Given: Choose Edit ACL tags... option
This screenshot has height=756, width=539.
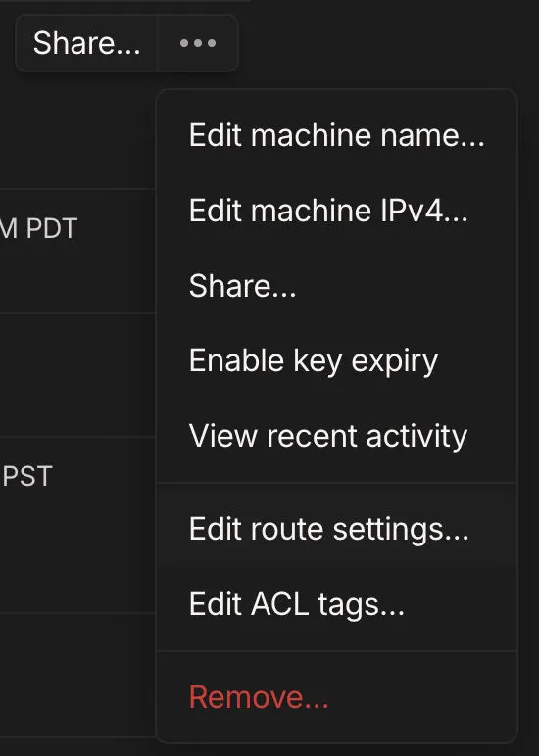Looking at the screenshot, I should tap(337, 604).
